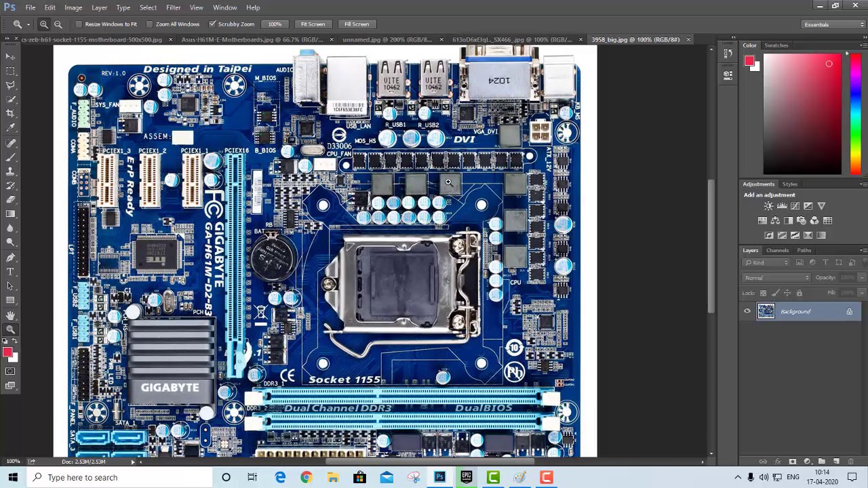Select the Horizontal Type tool
Viewport: 868px width, 488px height.
[10, 272]
